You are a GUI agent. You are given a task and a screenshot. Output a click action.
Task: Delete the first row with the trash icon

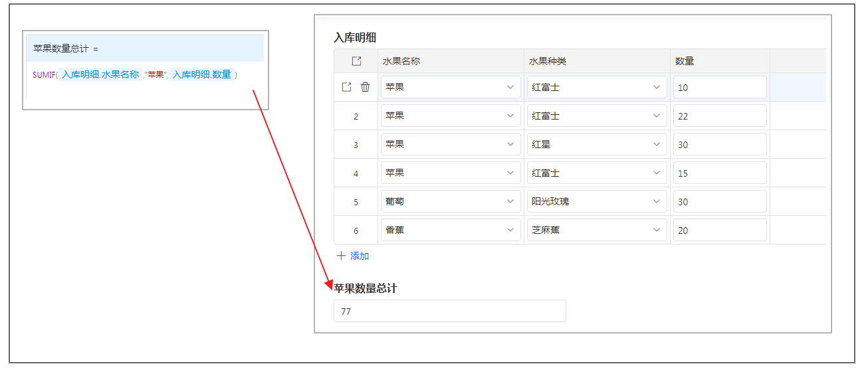365,87
